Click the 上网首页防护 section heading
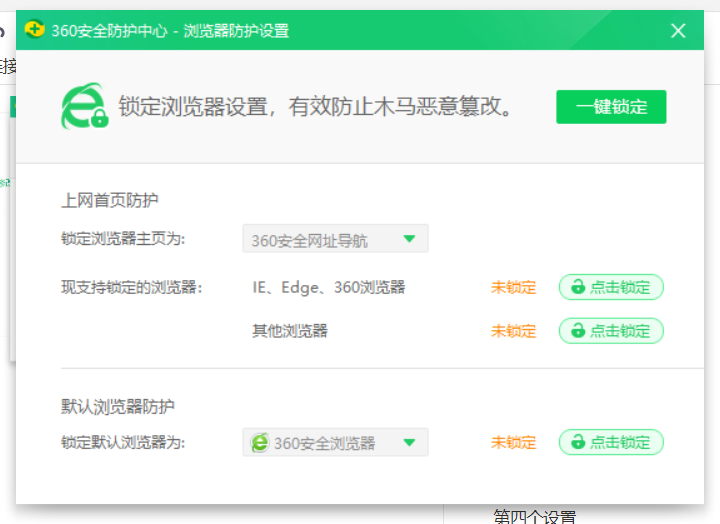720x524 pixels. coord(110,200)
